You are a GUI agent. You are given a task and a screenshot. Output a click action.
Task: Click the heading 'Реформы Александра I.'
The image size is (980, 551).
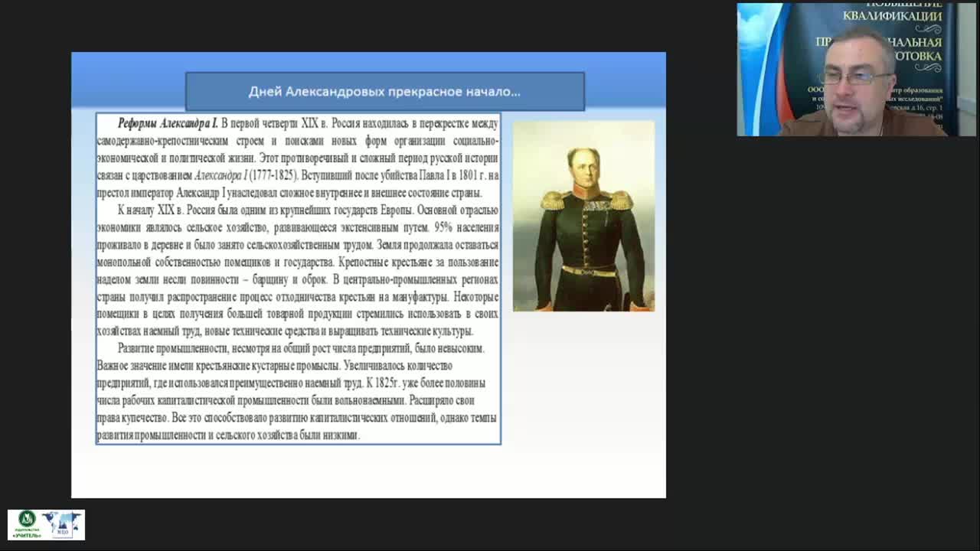point(168,123)
